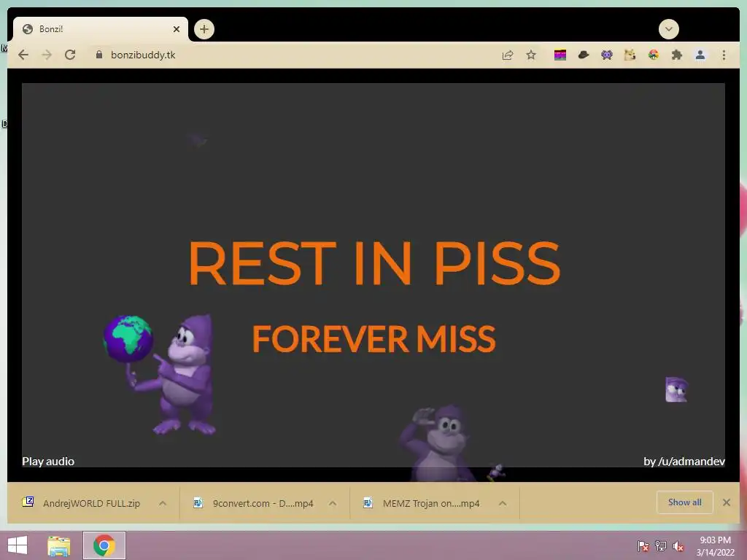Click the REST IN PISS heading
The height and width of the screenshot is (560, 747).
[x=374, y=262]
